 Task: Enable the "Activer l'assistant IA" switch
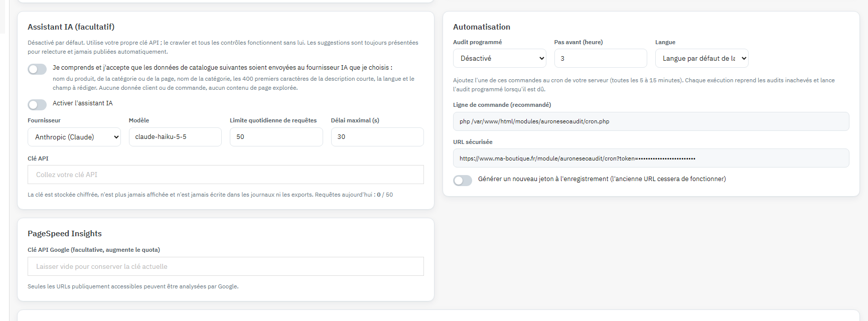tap(37, 105)
